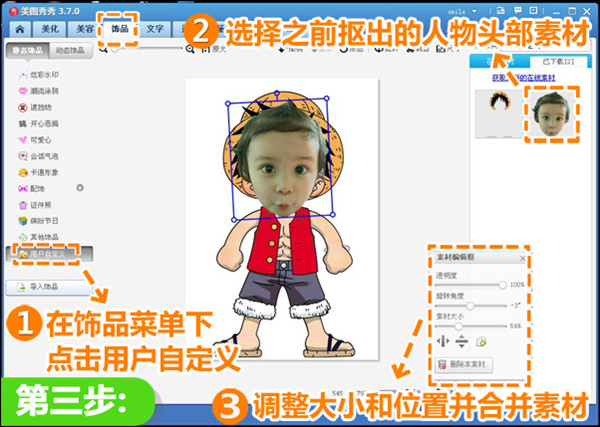This screenshot has width=600, height=427.
Task: Open 卡通形象 accessory category
Action: click(38, 173)
